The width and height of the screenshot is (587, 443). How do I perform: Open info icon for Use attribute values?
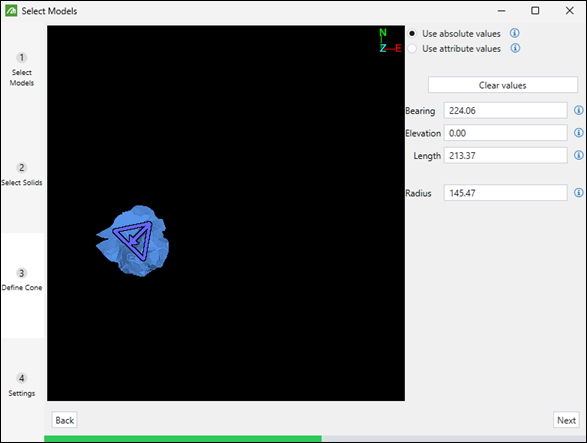coord(515,48)
